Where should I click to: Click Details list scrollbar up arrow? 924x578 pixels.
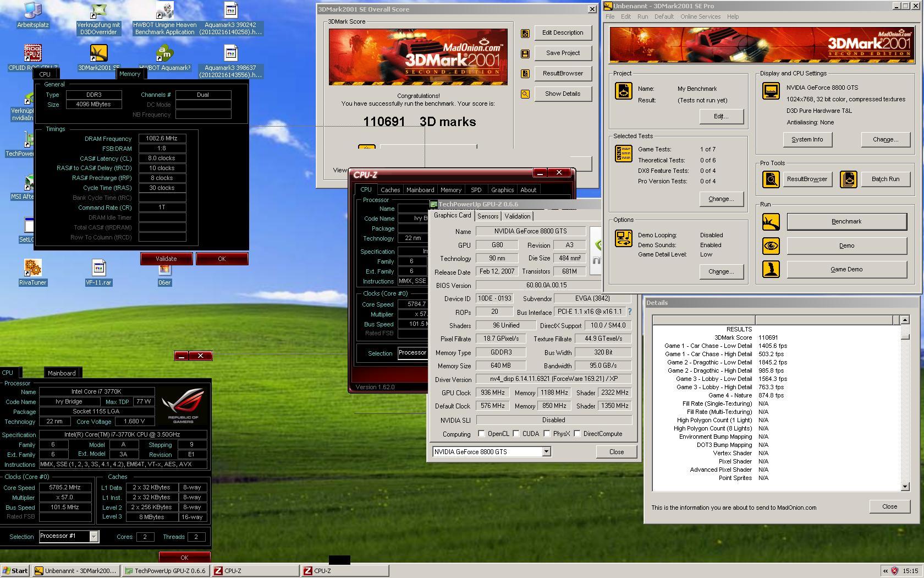[905, 320]
